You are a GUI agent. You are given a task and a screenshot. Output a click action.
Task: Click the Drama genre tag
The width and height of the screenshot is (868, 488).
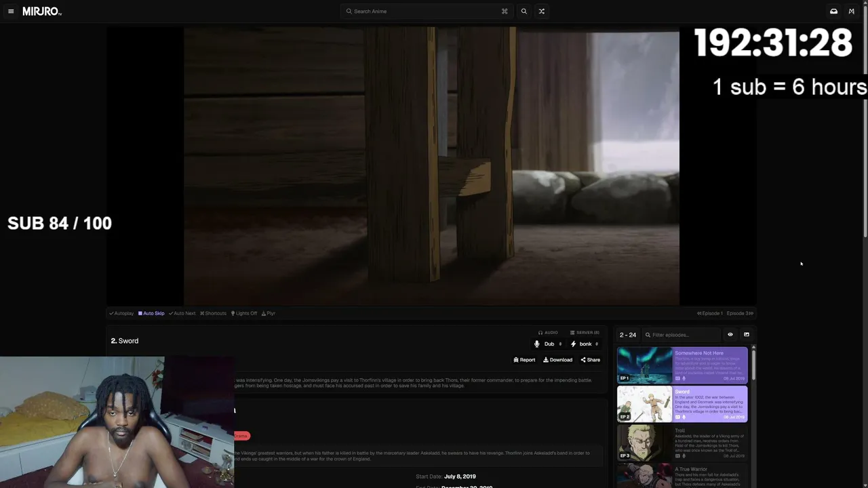click(242, 436)
